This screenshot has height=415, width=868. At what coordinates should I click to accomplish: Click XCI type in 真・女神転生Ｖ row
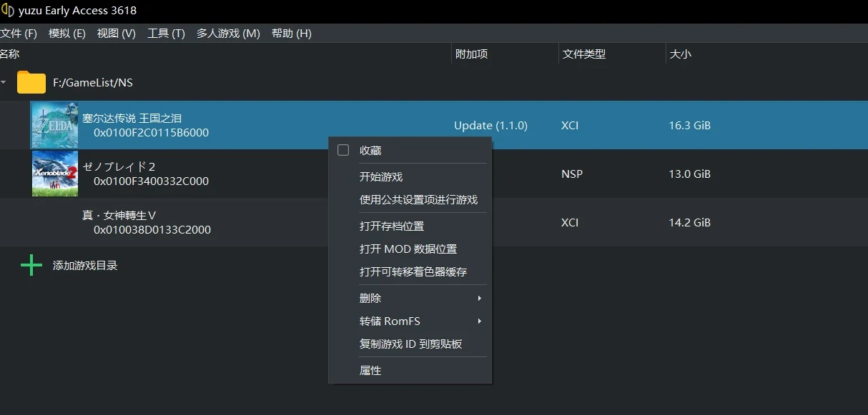pyautogui.click(x=570, y=222)
